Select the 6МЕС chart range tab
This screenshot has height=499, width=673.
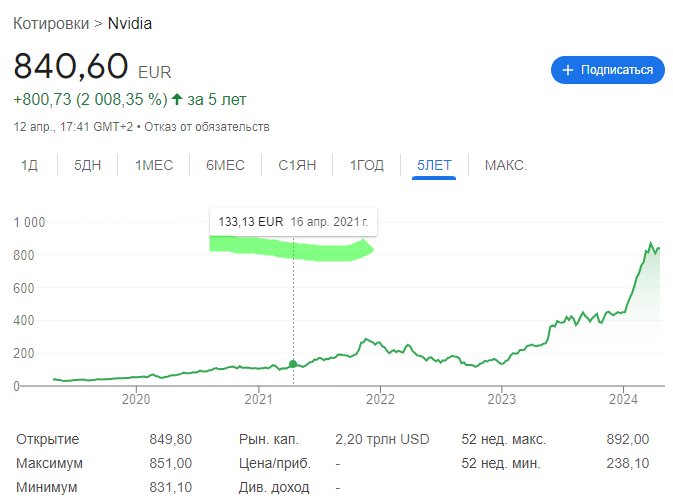tap(225, 165)
